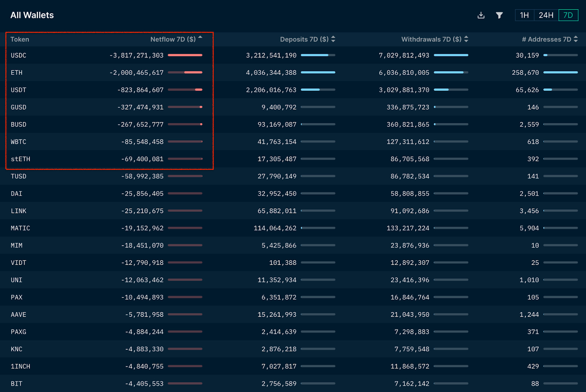The height and width of the screenshot is (392, 586).
Task: Sort by Netflow 7D ($) column
Action: (x=176, y=39)
